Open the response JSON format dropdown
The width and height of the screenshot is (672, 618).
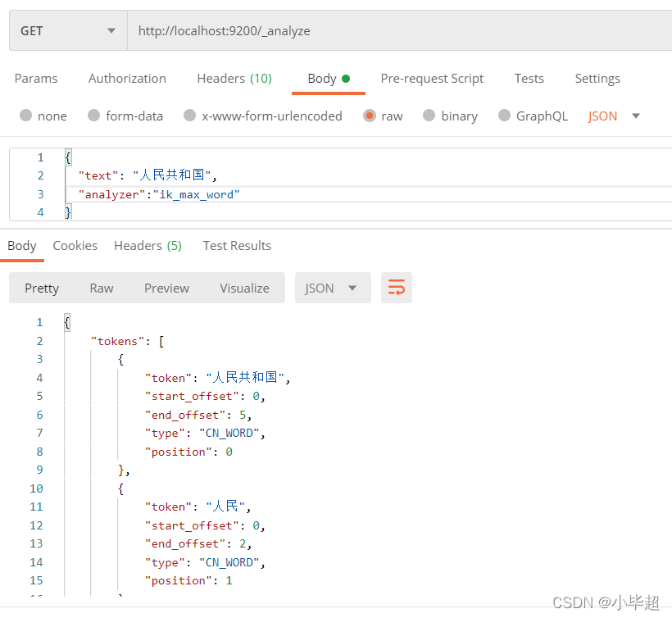(x=333, y=288)
